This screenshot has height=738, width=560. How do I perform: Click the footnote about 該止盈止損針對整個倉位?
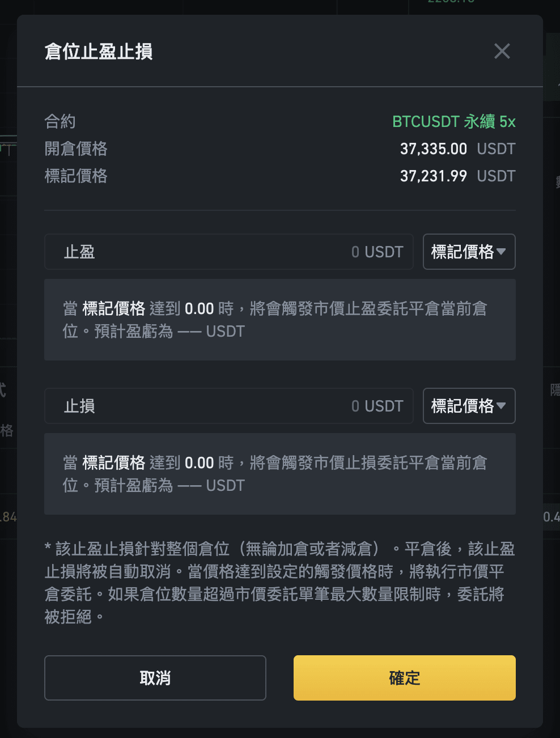(280, 583)
